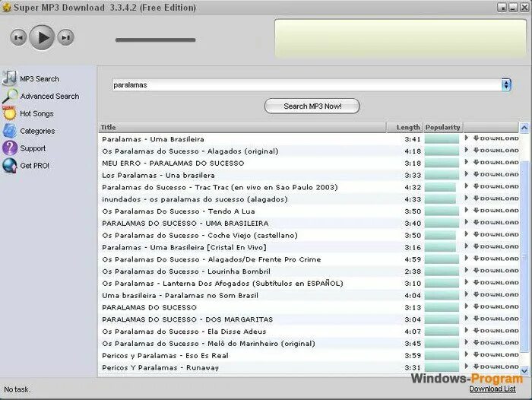Open the Hot Songs sun icon
Image resolution: width=532 pixels, height=400 pixels.
(x=9, y=113)
